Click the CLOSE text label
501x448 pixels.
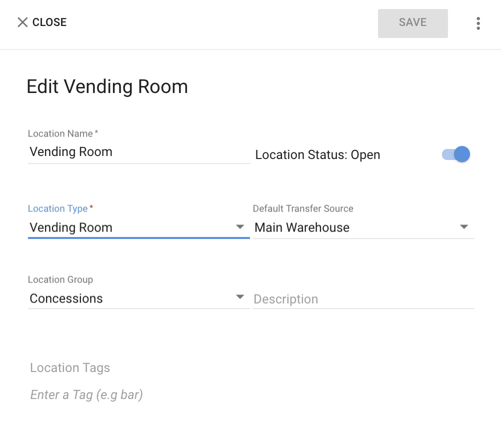pyautogui.click(x=49, y=22)
